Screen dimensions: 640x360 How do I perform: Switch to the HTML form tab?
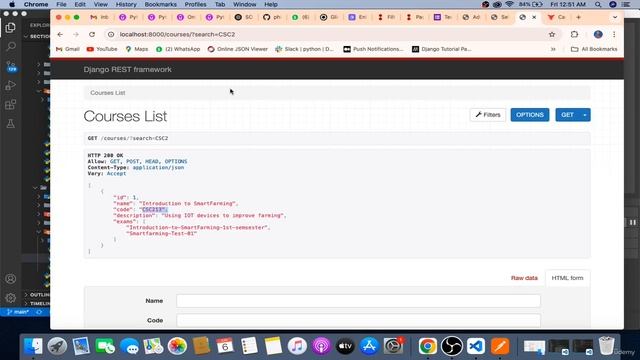pyautogui.click(x=567, y=278)
